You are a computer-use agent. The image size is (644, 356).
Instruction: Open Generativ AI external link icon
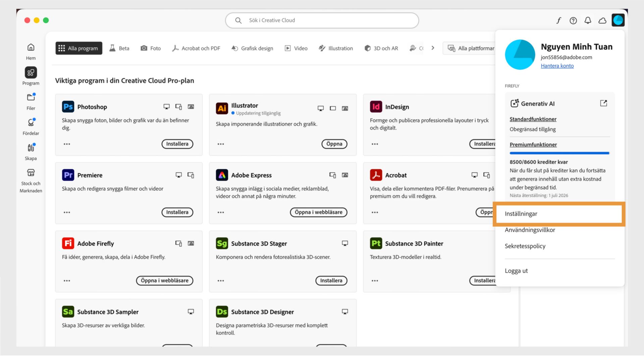coord(603,103)
